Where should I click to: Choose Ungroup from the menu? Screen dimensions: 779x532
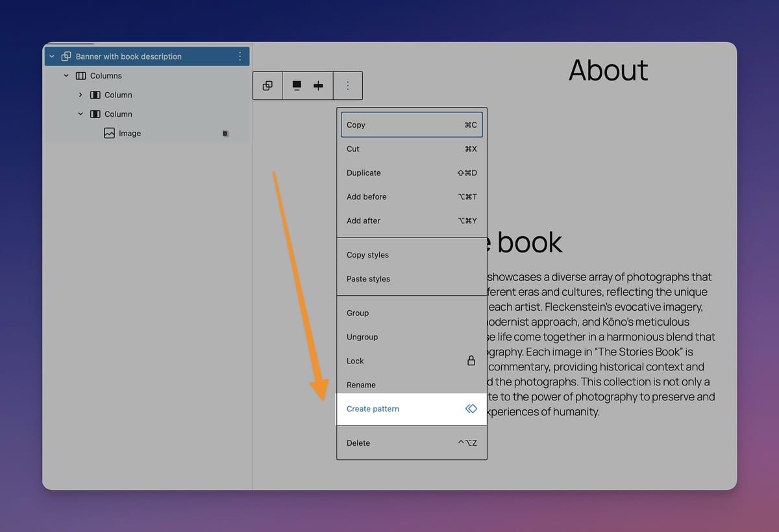pos(362,337)
